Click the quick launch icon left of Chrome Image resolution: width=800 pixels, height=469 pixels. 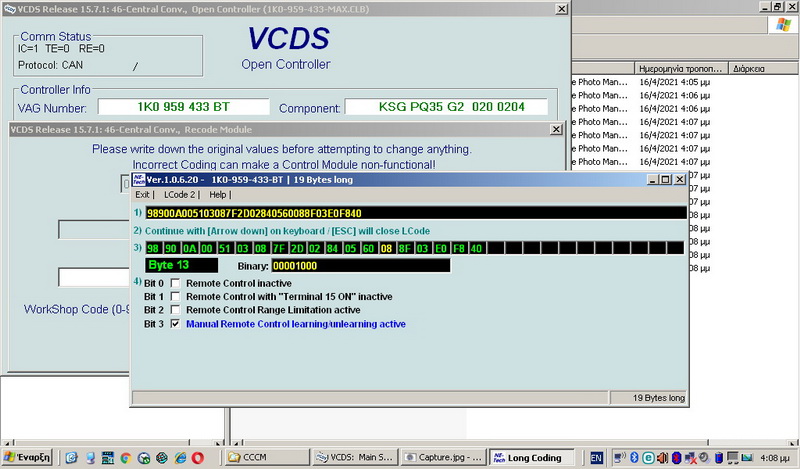pos(108,458)
